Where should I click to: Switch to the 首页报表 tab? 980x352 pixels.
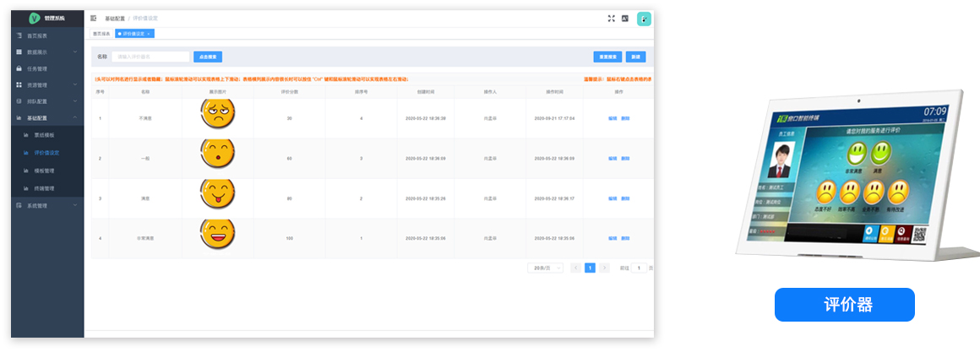(x=101, y=34)
